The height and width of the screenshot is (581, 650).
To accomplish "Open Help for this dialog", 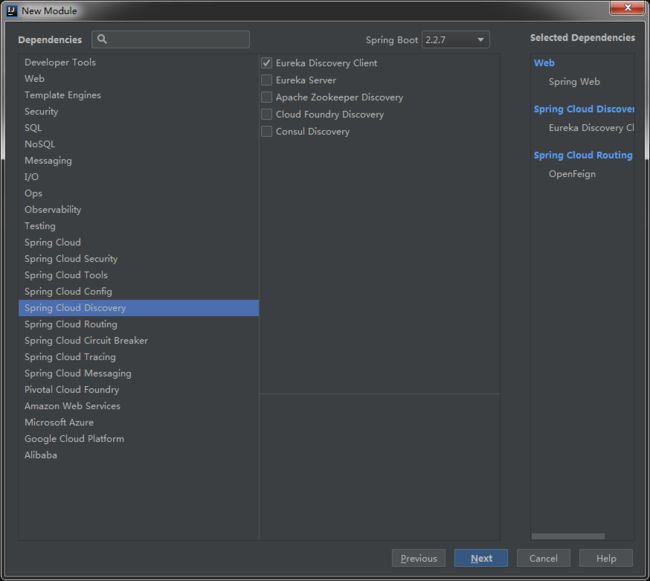I will pos(606,558).
